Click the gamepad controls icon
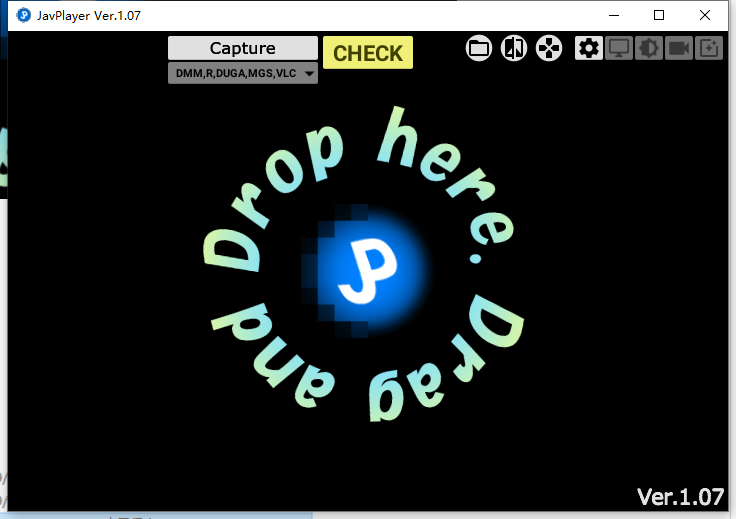736x519 pixels. pos(549,48)
